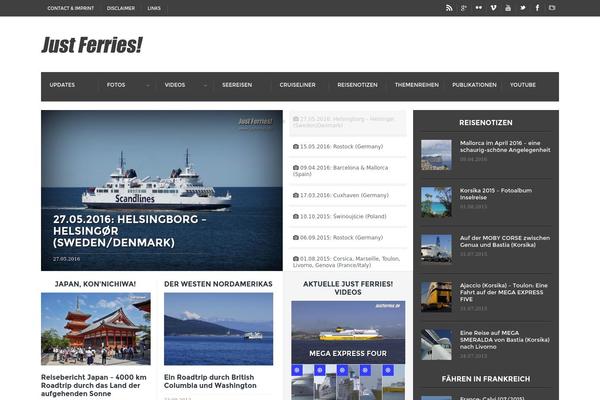Open the Fotos menu item
Screen dimensions: 600x400
point(116,85)
